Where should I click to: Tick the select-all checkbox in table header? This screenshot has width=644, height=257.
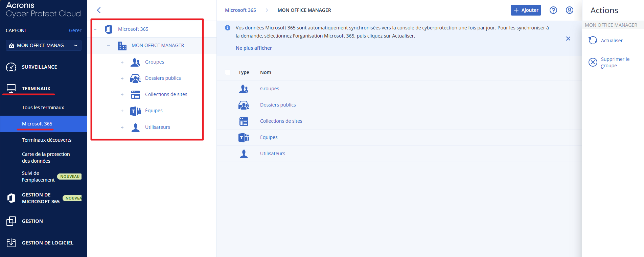coord(228,72)
